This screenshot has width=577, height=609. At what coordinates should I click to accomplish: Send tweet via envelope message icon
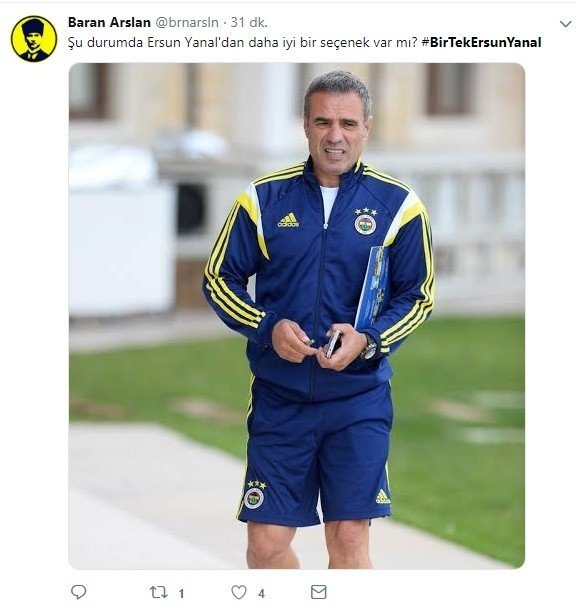tap(319, 592)
